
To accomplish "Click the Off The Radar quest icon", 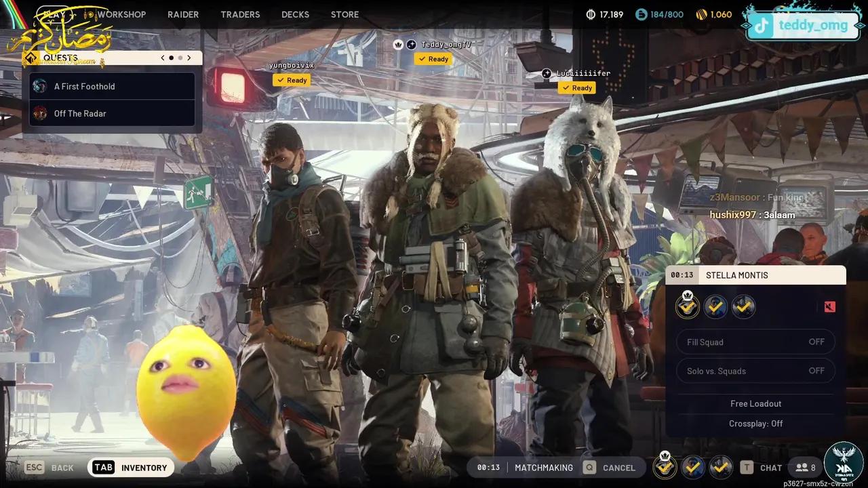I will coord(41,113).
